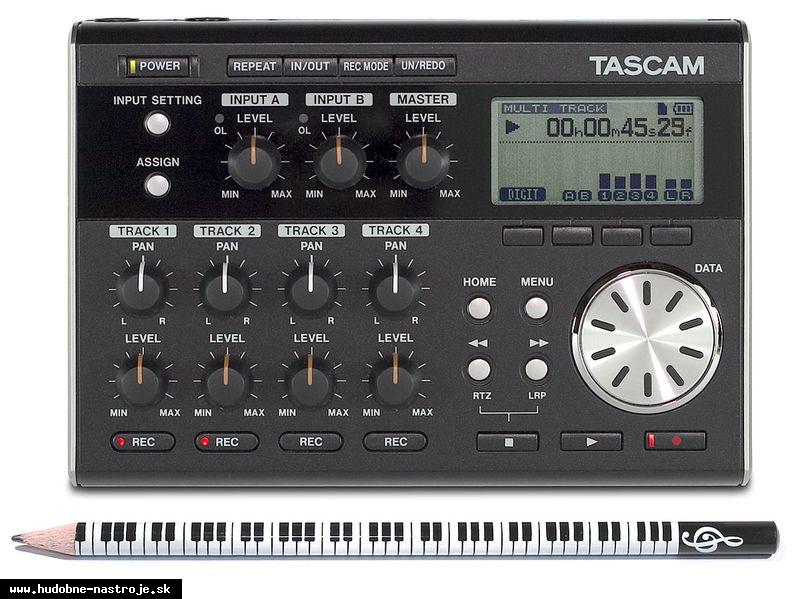Click the TRACK 4 label
Screen dimensions: 800x599
click(395, 231)
